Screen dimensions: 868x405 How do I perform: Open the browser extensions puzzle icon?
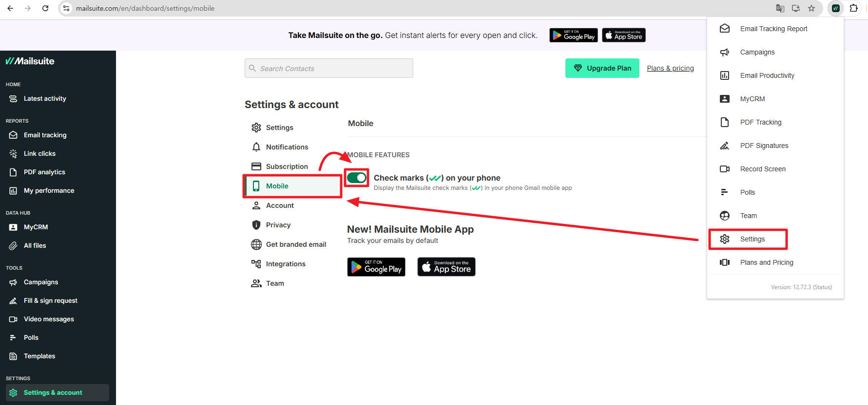(x=854, y=8)
